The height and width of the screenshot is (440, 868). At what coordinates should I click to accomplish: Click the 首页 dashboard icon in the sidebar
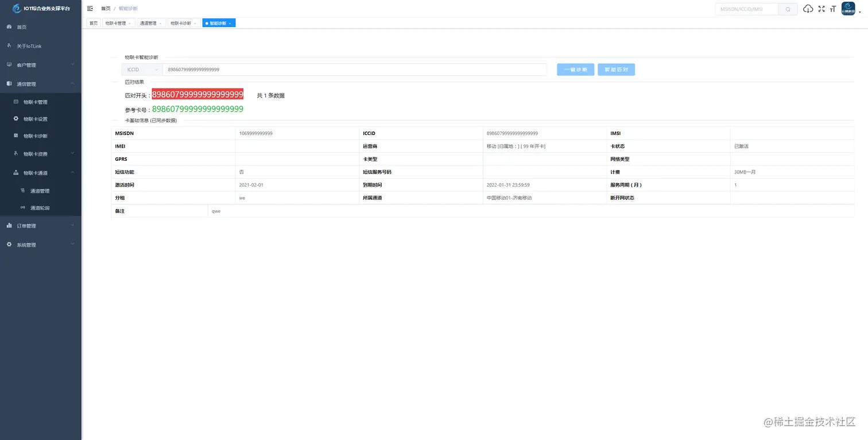coord(9,27)
